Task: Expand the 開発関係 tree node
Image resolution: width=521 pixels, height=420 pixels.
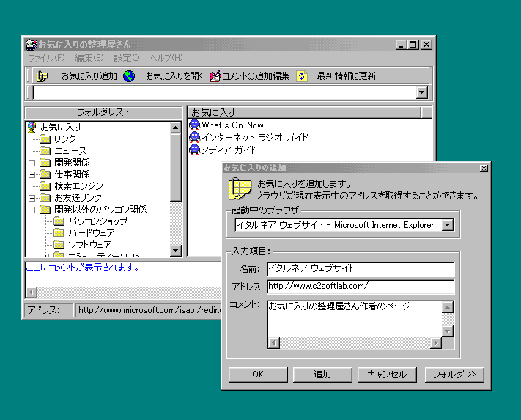Action: 32,163
